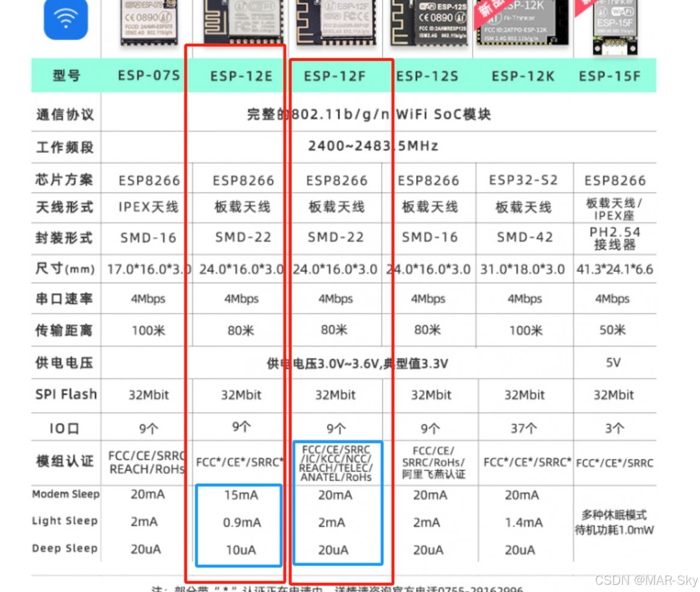Click the 封装形式 row label
This screenshot has height=592, width=700.
click(x=64, y=238)
